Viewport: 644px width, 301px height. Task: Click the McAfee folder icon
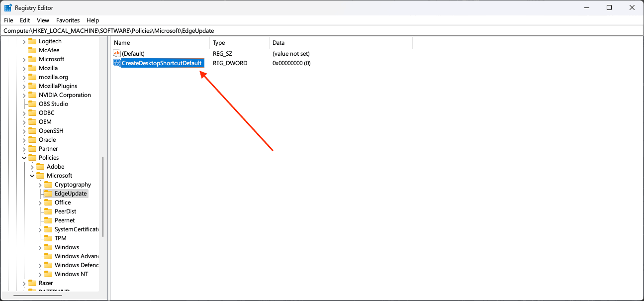(32, 50)
